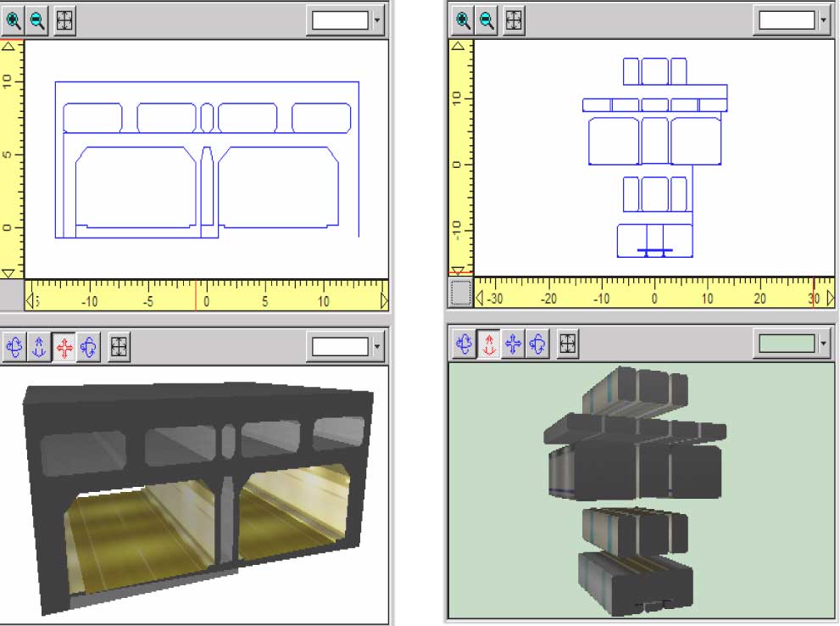Click zoom out icon above stacked blocks drawing

pyautogui.click(x=487, y=21)
